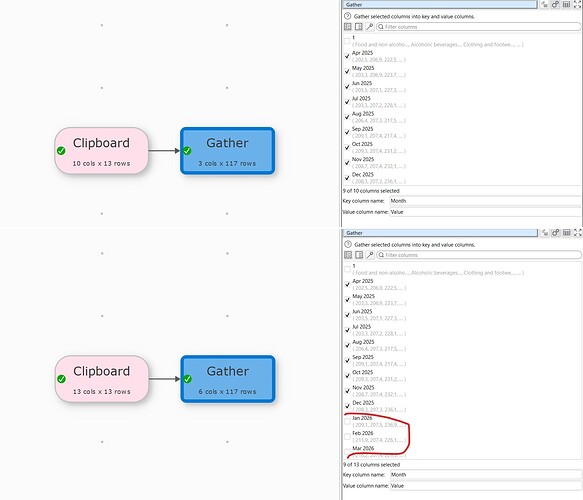The width and height of the screenshot is (583, 500).
Task: Click uncheck-all columns icon in 9 of 10 panel
Action: click(358, 27)
